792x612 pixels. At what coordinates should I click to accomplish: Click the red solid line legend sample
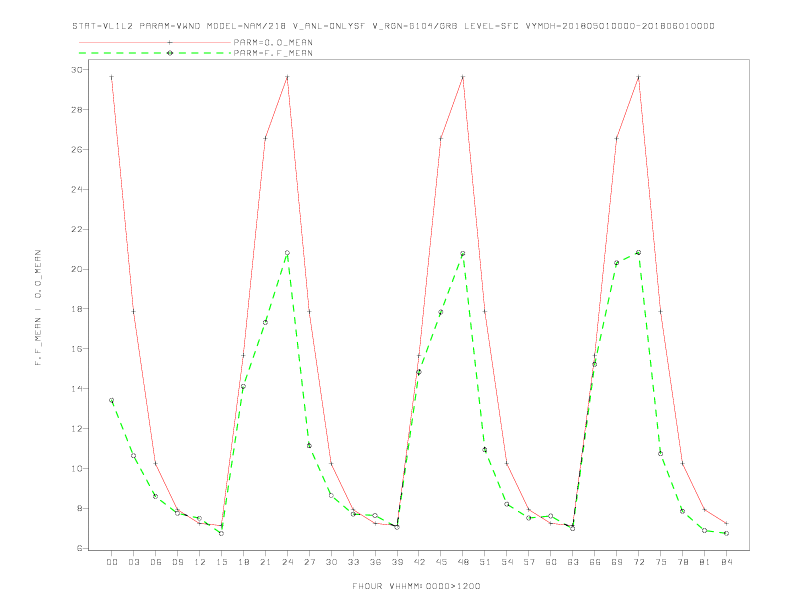(155, 42)
